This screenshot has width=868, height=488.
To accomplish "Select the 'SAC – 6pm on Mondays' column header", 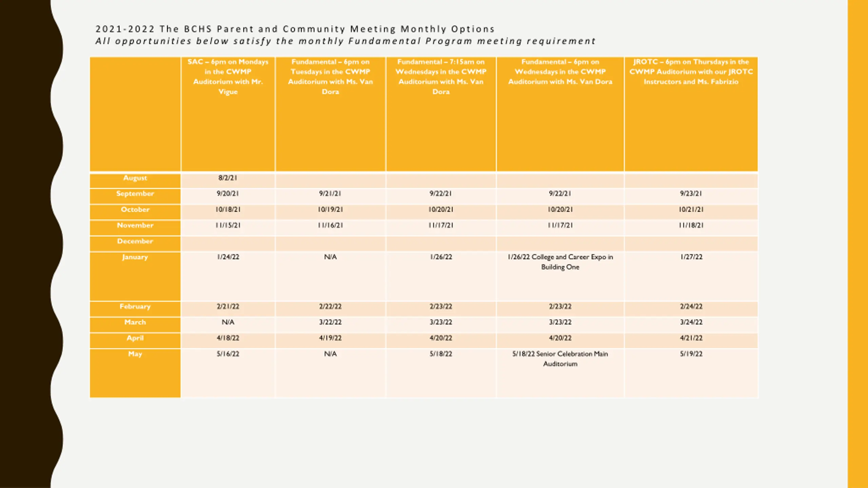I will [228, 114].
